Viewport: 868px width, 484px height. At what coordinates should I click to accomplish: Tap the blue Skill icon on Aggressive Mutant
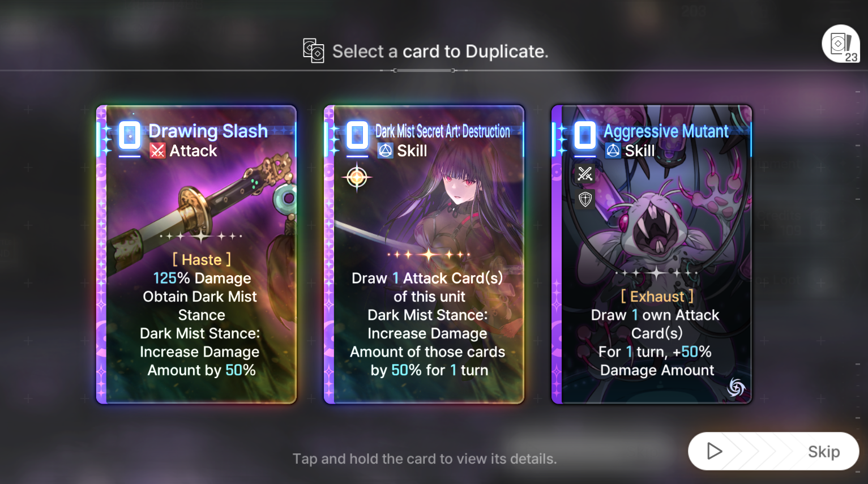tap(613, 151)
